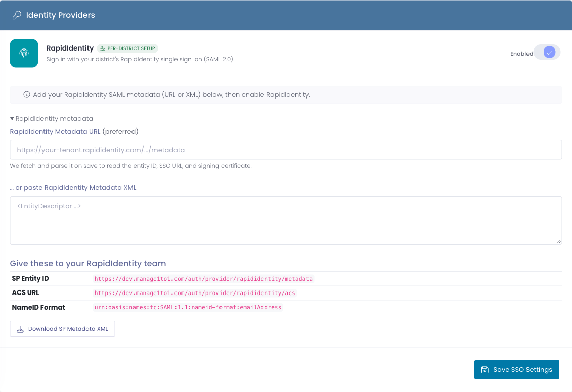This screenshot has height=392, width=572.
Task: Focus the RapidIdentity Metadata URL field
Action: (286, 150)
